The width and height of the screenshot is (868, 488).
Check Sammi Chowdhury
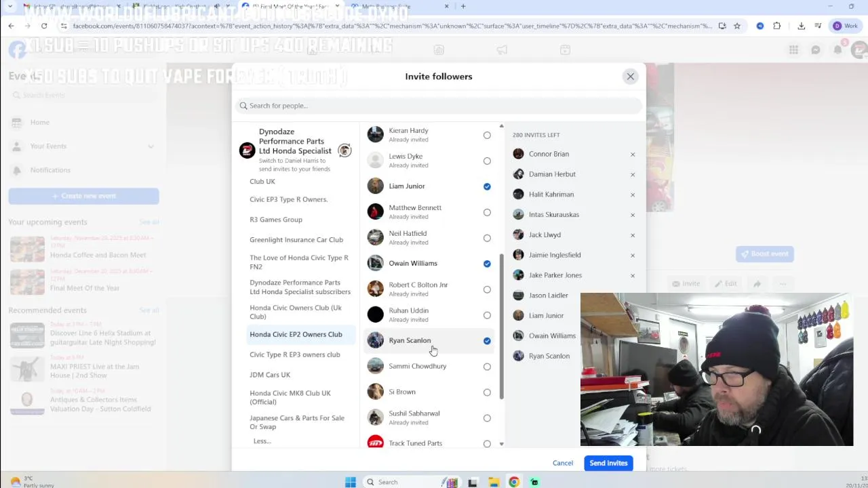pos(487,367)
